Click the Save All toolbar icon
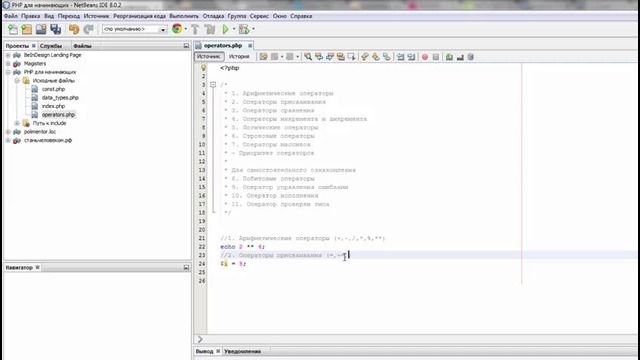This screenshot has width=640, height=360. (56, 29)
